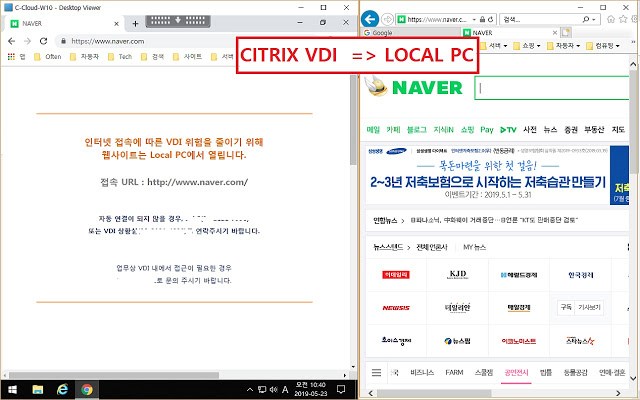This screenshot has height=400, width=640.
Task: Open File Explorer from VDI taskbar
Action: (38, 390)
